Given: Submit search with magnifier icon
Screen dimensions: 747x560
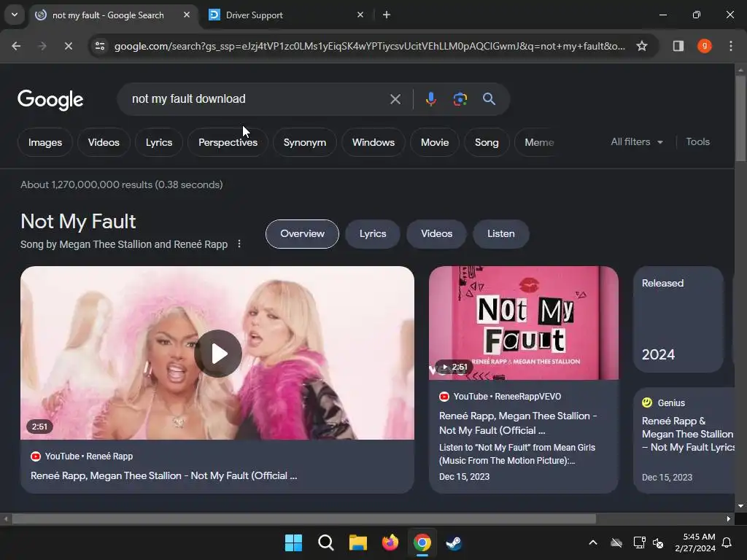Looking at the screenshot, I should 489,99.
